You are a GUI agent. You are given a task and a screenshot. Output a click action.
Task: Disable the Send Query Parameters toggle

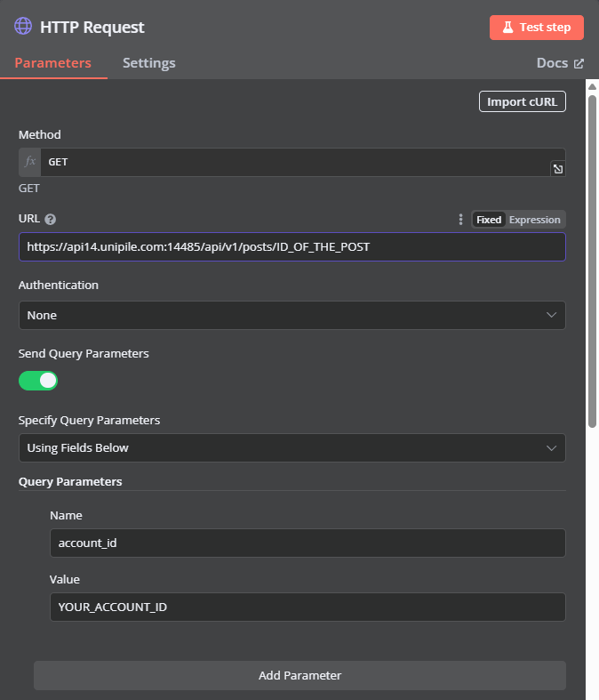click(x=38, y=381)
